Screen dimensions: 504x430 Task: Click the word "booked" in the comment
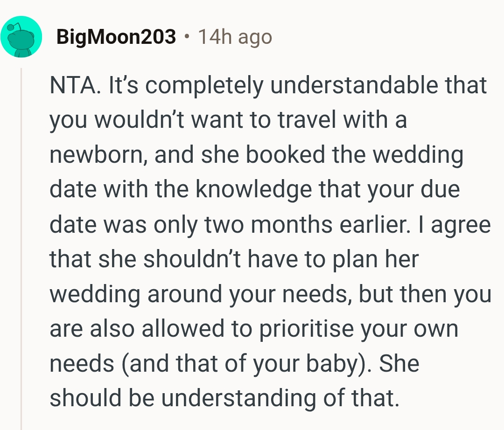(x=285, y=155)
